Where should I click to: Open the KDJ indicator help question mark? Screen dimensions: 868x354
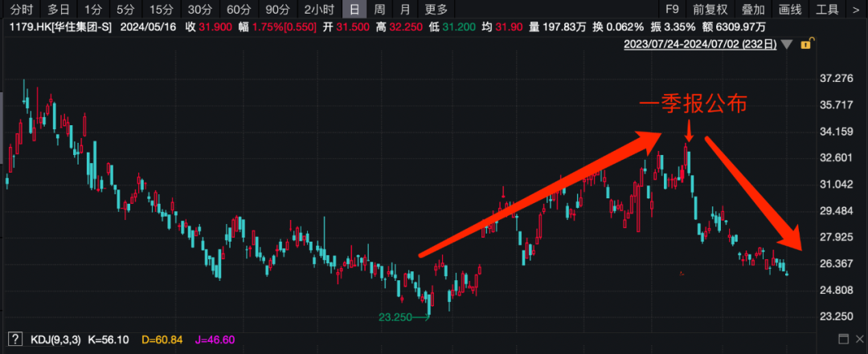(14, 339)
